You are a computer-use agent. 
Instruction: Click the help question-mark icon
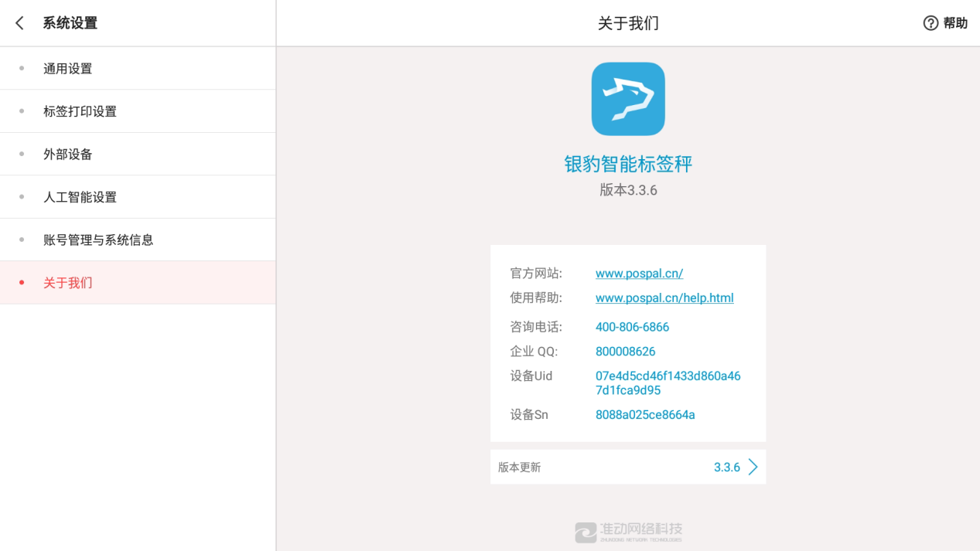[x=930, y=23]
